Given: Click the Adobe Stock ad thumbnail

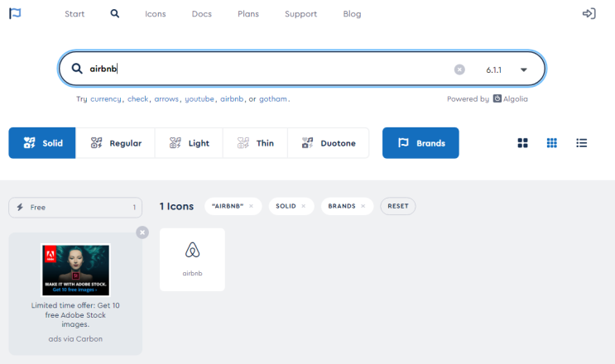Looking at the screenshot, I should click(75, 270).
